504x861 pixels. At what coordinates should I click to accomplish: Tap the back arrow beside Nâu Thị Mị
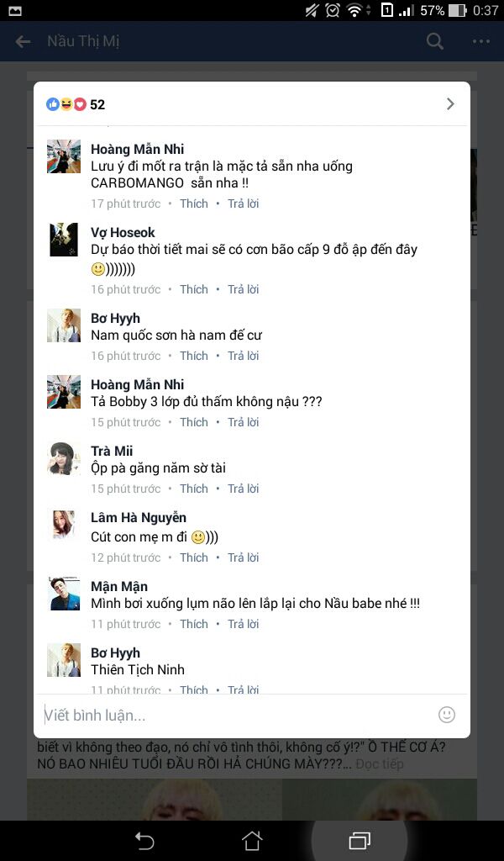(x=23, y=41)
